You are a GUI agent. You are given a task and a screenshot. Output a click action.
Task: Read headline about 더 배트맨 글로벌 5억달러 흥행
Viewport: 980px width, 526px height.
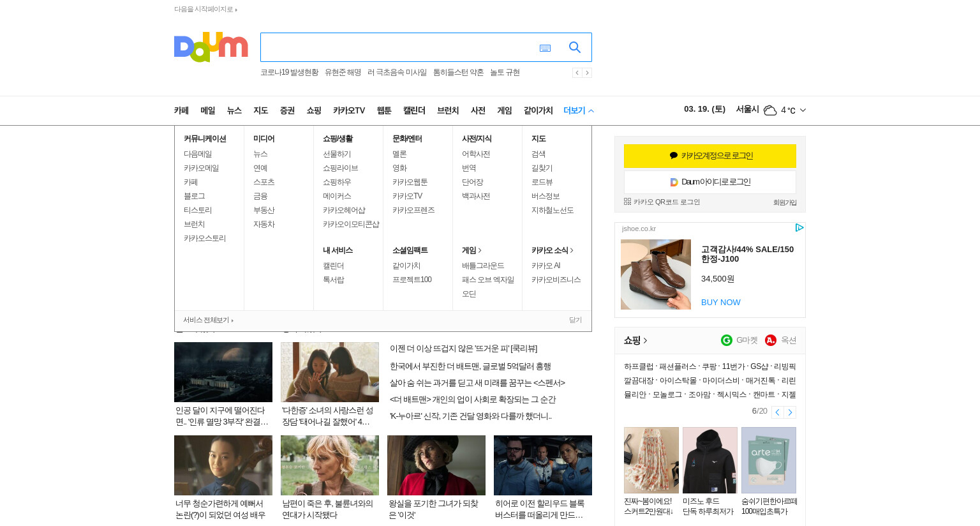[x=470, y=366]
